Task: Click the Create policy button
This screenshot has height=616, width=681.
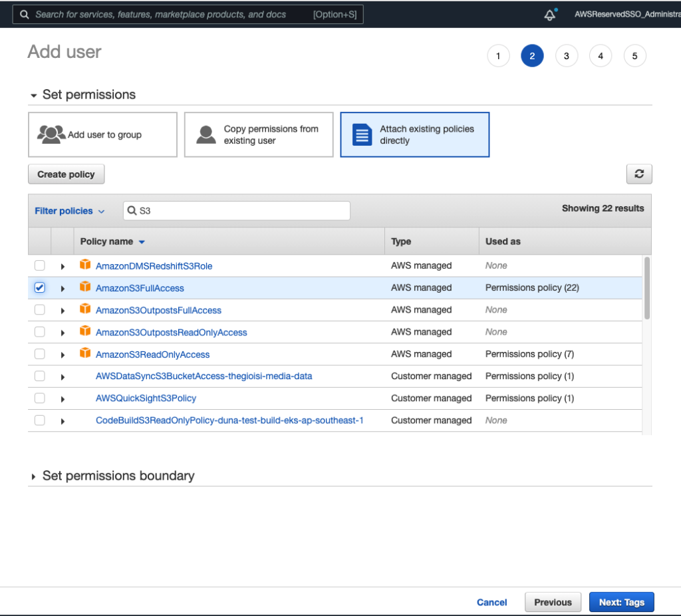Action: tap(66, 174)
